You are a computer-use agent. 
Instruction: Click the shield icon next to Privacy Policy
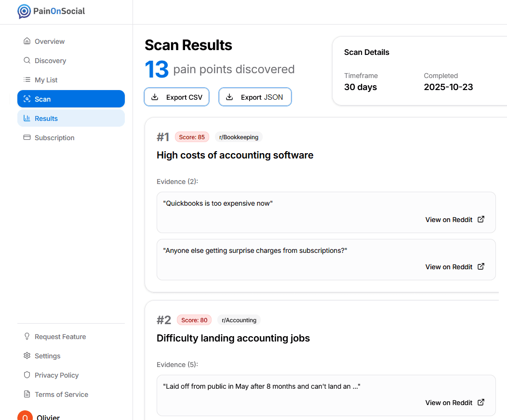pyautogui.click(x=27, y=375)
